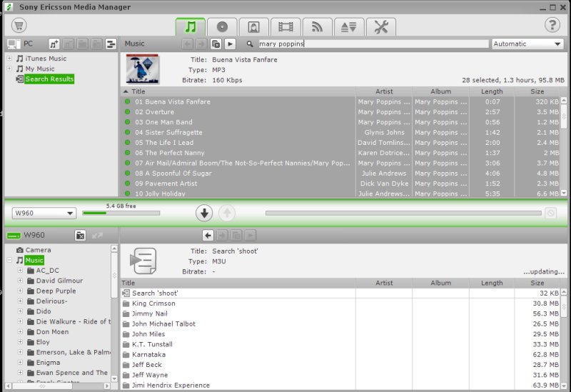Click the 5.4 GB free storage bar
This screenshot has height=392, width=571.
121,213
